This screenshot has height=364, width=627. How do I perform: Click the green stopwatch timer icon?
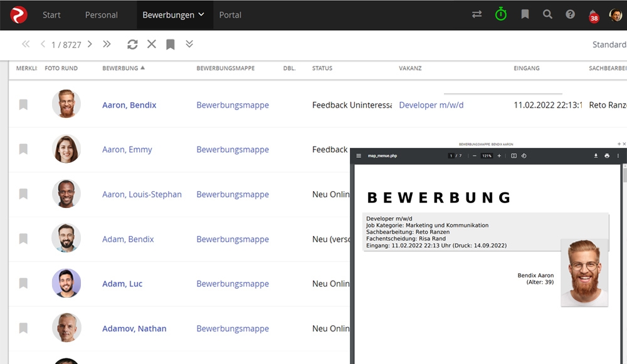(x=500, y=14)
